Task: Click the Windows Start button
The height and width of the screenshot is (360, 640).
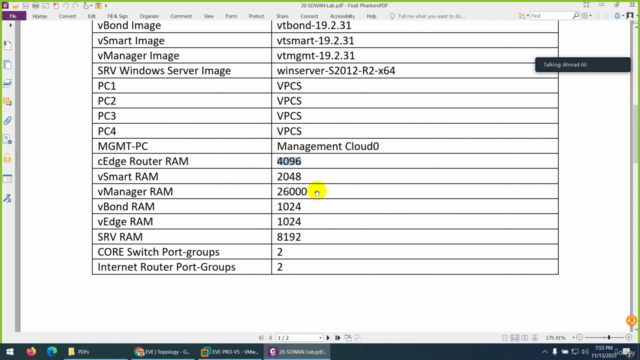Action: [x=10, y=351]
